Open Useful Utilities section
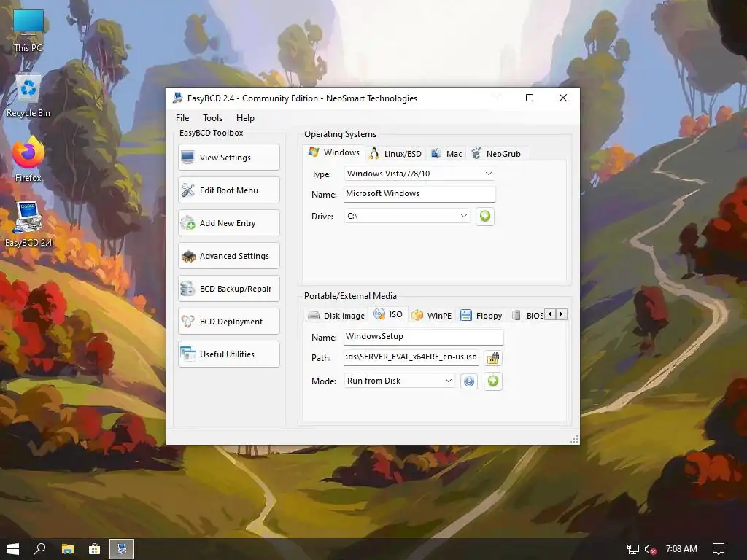Image resolution: width=747 pixels, height=560 pixels. [228, 354]
